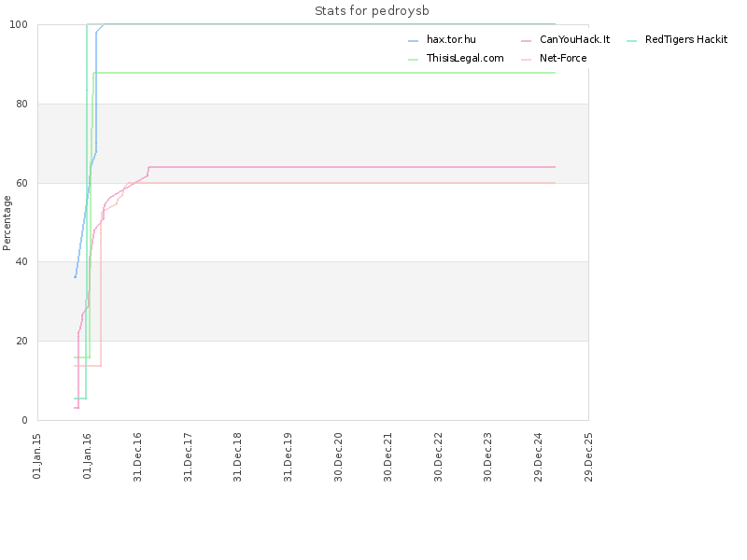Click the 31.Dec.17 x-axis date label

point(188,457)
